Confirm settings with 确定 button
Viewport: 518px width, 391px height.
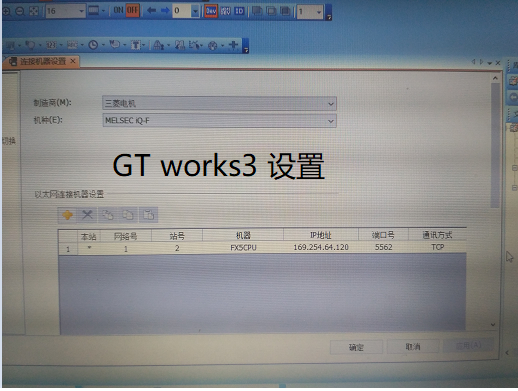coord(356,347)
